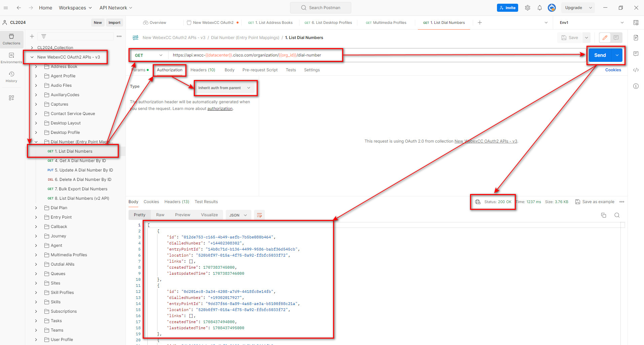Open the Tests request tab
The image size is (644, 345).
pyautogui.click(x=291, y=70)
